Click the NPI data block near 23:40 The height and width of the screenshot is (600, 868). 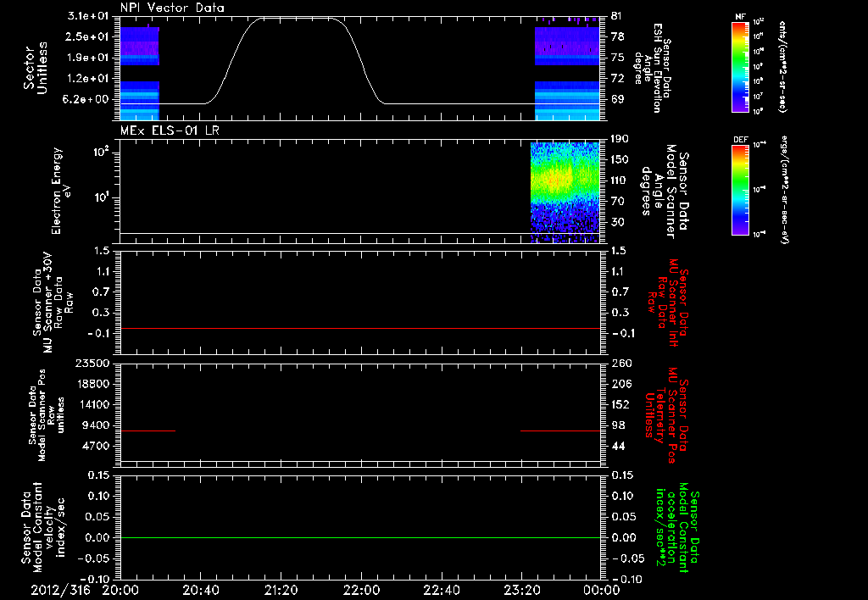click(x=567, y=73)
